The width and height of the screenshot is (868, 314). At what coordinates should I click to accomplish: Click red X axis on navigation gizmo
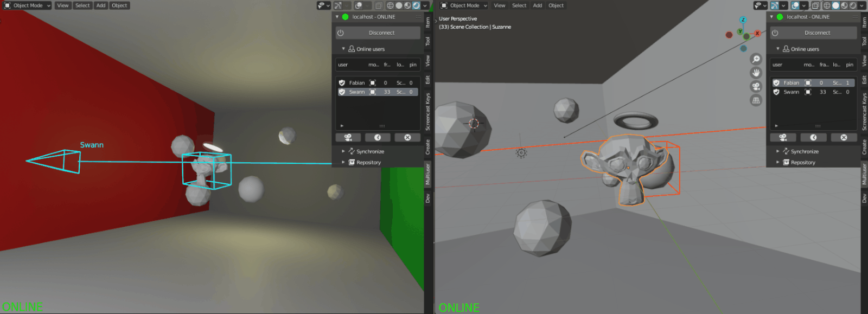coord(757,34)
